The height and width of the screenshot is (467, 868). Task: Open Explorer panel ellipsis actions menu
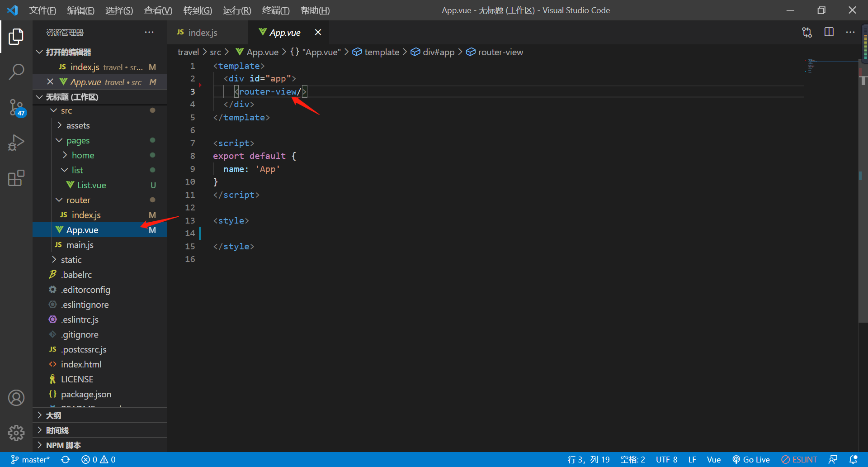[149, 32]
